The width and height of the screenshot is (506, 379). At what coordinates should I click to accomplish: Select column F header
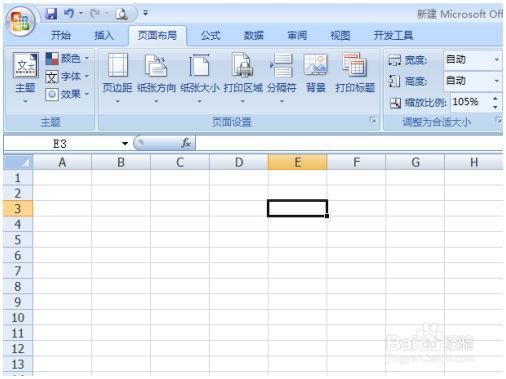point(356,162)
